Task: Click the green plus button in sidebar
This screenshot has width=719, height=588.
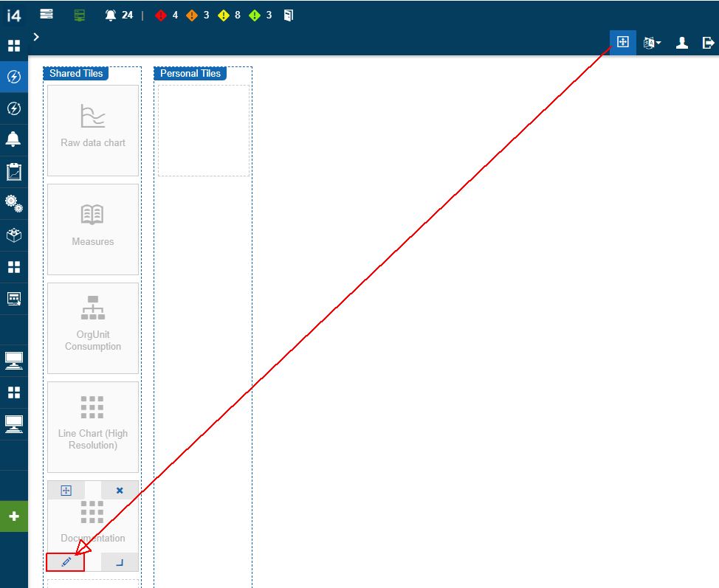Action: pyautogui.click(x=13, y=516)
